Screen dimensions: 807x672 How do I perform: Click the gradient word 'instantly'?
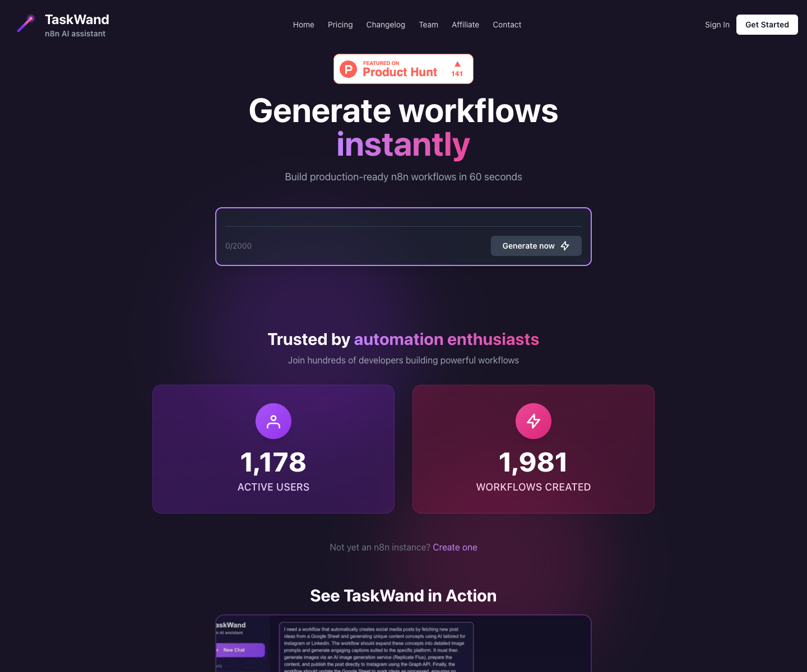(x=403, y=145)
